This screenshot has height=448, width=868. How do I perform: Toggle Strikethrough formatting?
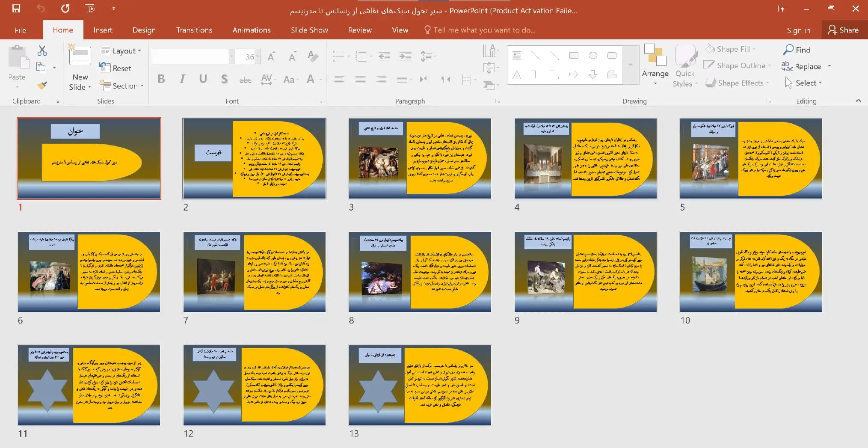pyautogui.click(x=245, y=80)
